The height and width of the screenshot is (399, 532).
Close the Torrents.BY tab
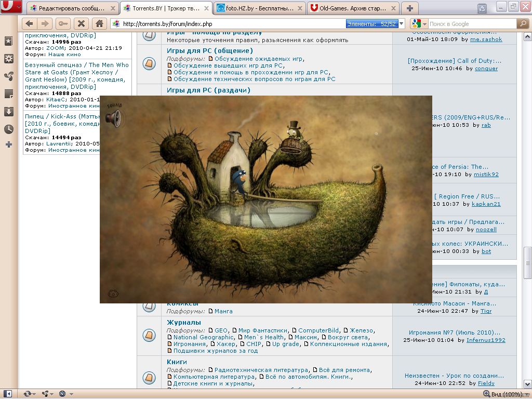click(206, 8)
